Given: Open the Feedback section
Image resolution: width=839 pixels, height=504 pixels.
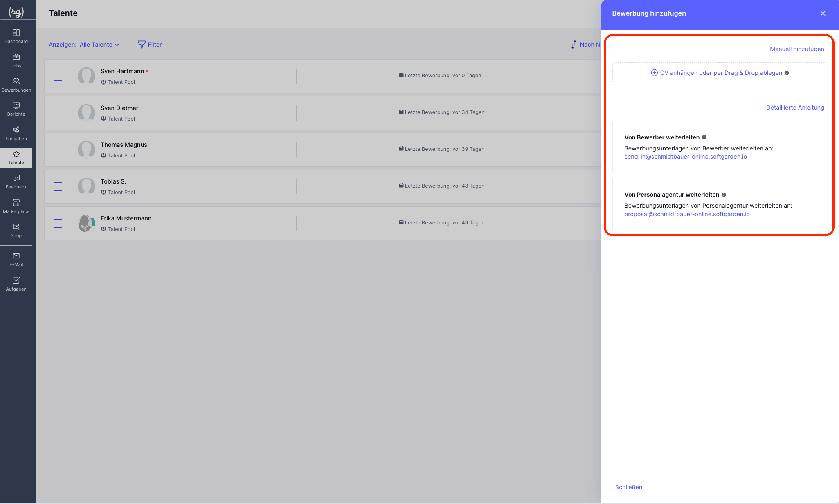Looking at the screenshot, I should [16, 182].
